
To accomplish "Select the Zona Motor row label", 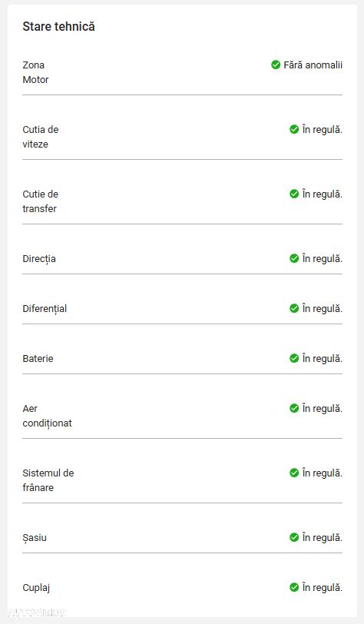I will (x=35, y=72).
